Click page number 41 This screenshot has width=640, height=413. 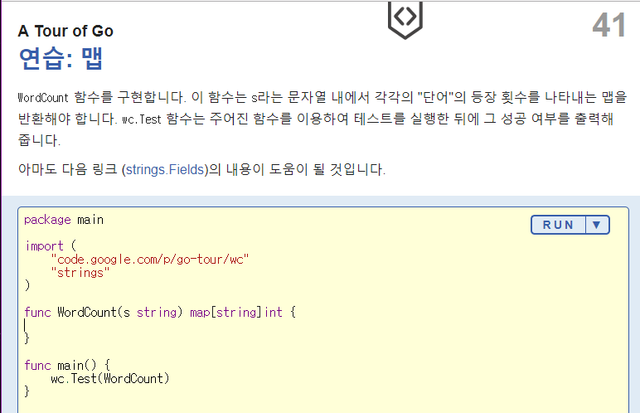[x=609, y=25]
